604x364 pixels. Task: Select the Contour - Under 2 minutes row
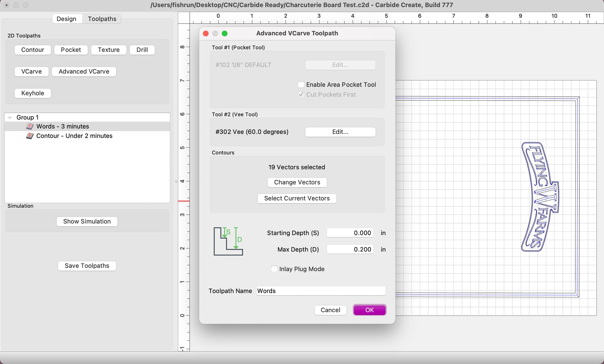[87, 136]
